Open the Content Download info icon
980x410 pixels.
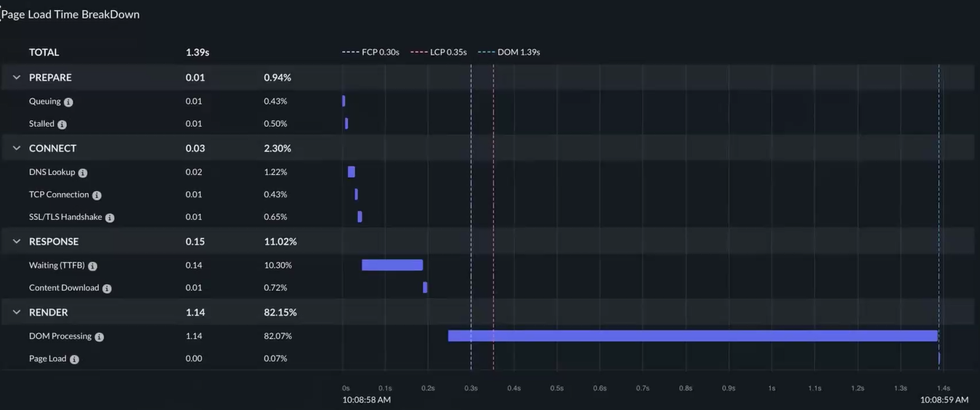[x=107, y=289]
